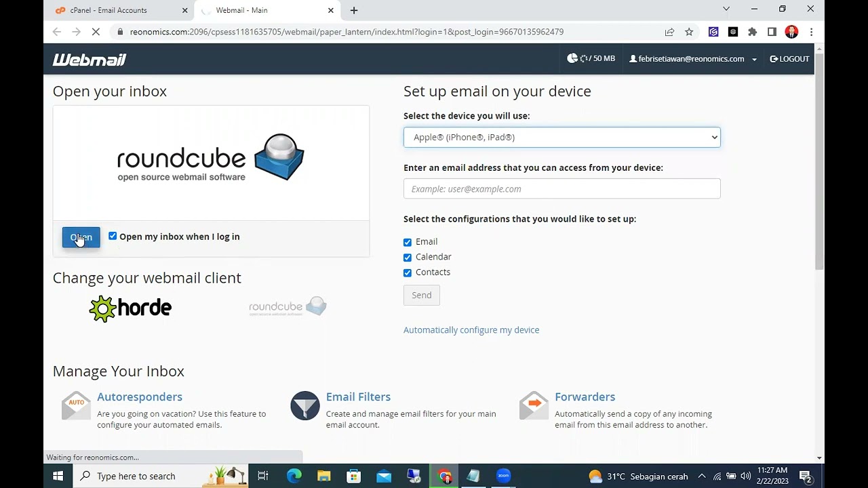
Task: Click the share page icon
Action: point(669,32)
